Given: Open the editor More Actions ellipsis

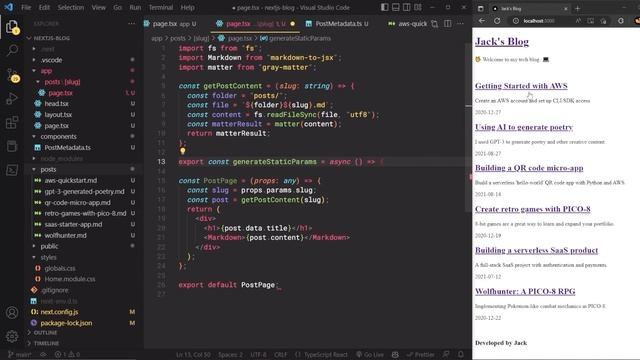Looking at the screenshot, I should (x=460, y=24).
